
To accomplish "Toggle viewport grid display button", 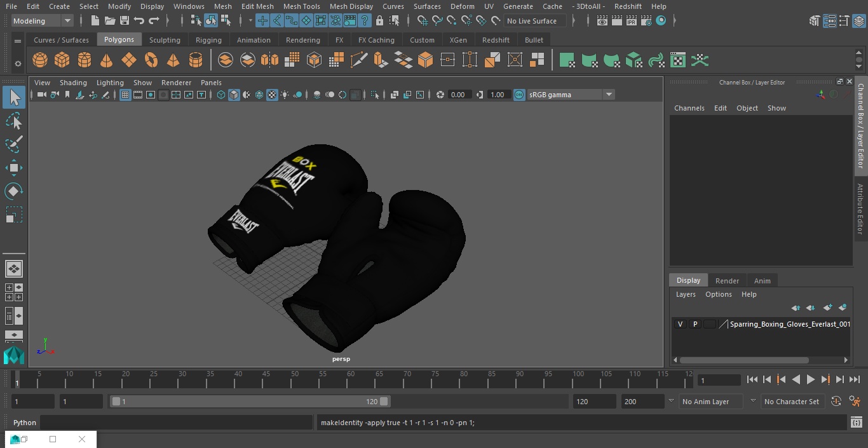I will point(125,95).
